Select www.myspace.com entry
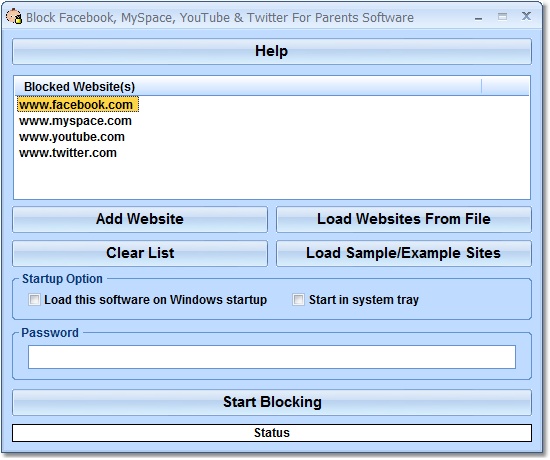 click(75, 121)
